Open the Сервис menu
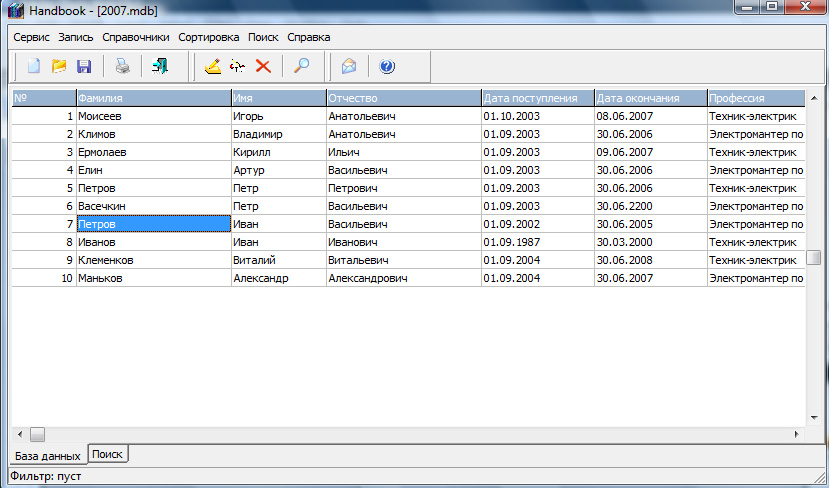 pyautogui.click(x=32, y=37)
